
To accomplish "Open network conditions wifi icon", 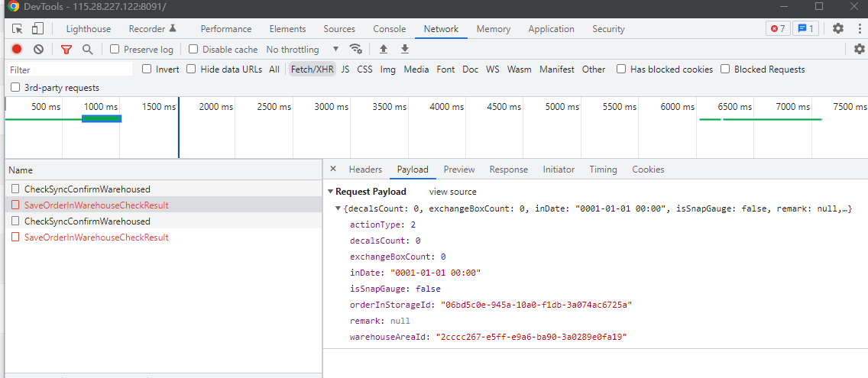I will tap(356, 49).
